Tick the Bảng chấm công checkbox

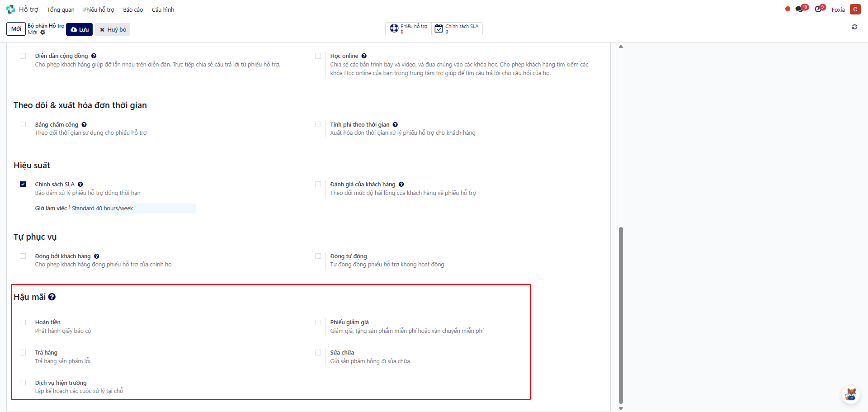pos(23,124)
